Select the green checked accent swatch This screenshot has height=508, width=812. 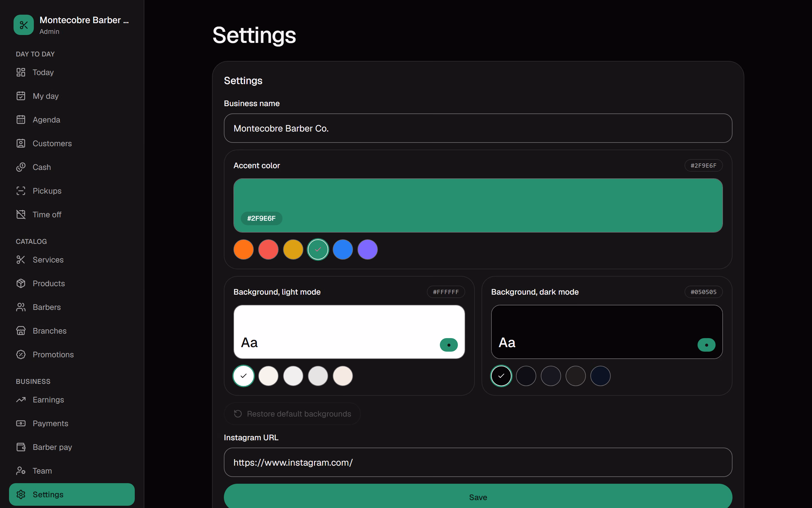pyautogui.click(x=318, y=250)
